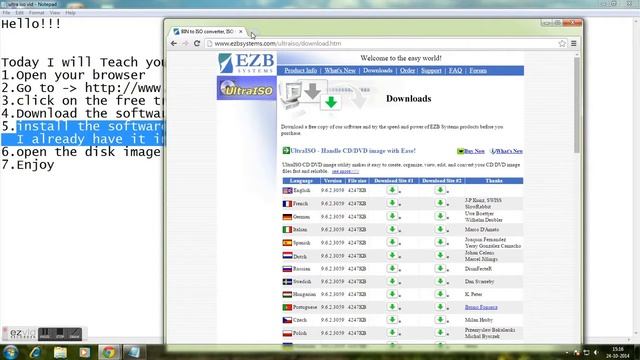The image size is (640, 360).
Task: Click the webpage vertical scrollbar thumb
Action: (x=577, y=104)
